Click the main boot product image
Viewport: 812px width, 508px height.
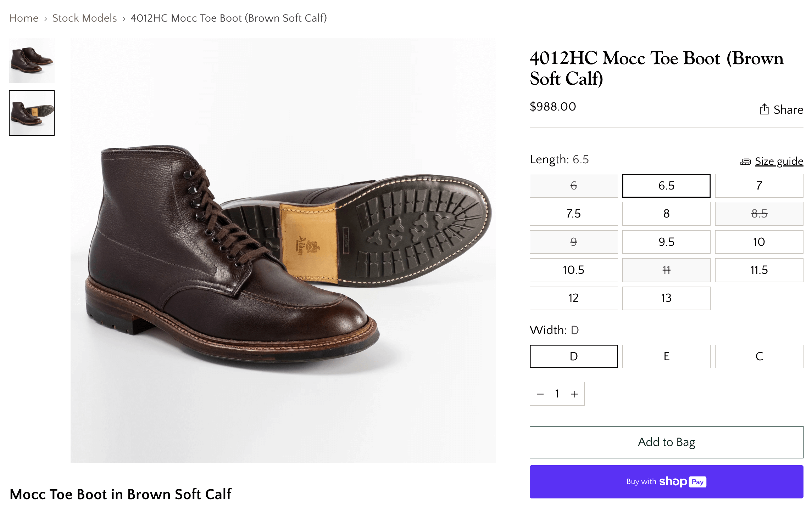pyautogui.click(x=283, y=250)
